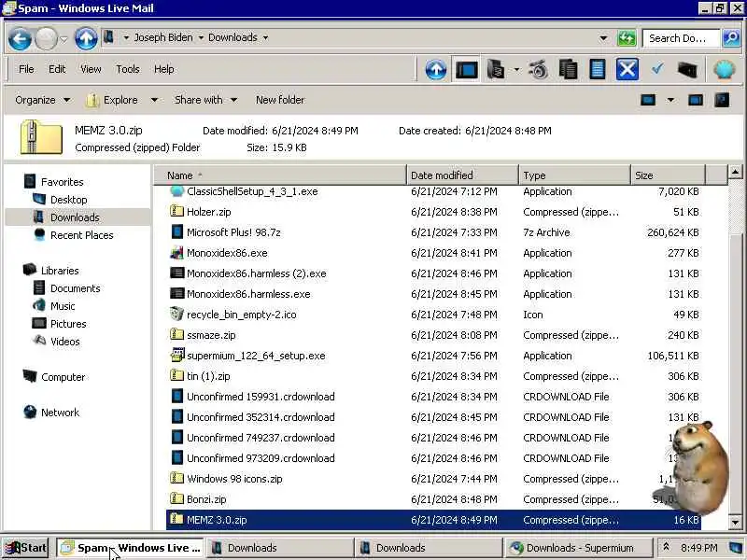Sort by the Size column header

(668, 175)
